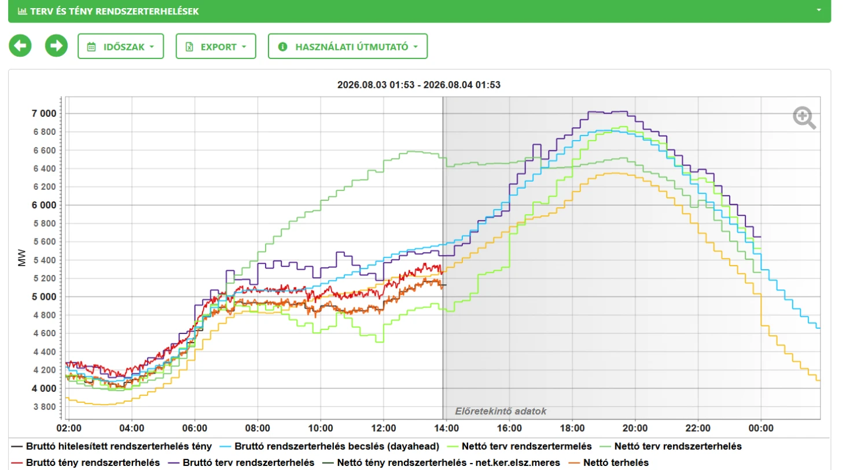Image resolution: width=868 pixels, height=470 pixels.
Task: Click the magnifier zoom icon on the chart
Action: (804, 117)
